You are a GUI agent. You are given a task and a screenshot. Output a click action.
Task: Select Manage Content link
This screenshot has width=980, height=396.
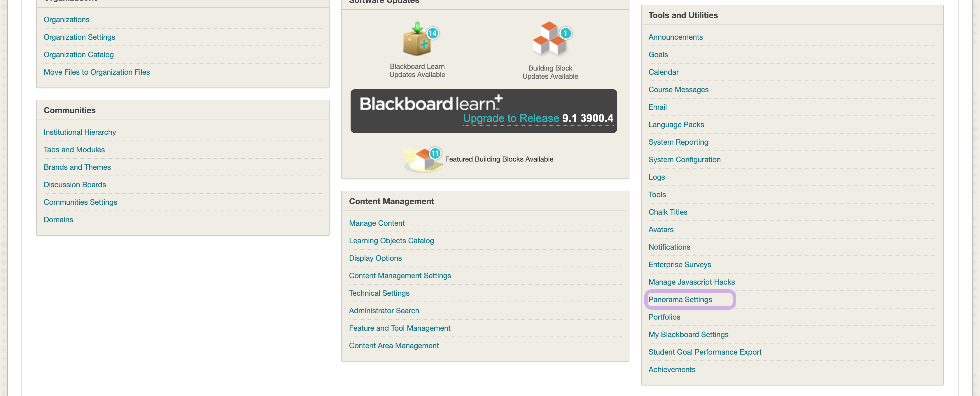pos(376,223)
